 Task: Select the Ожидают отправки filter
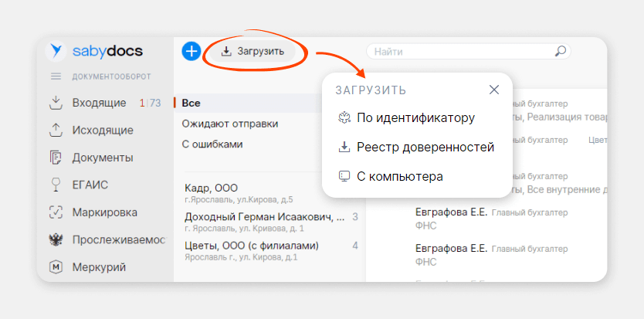(x=229, y=124)
